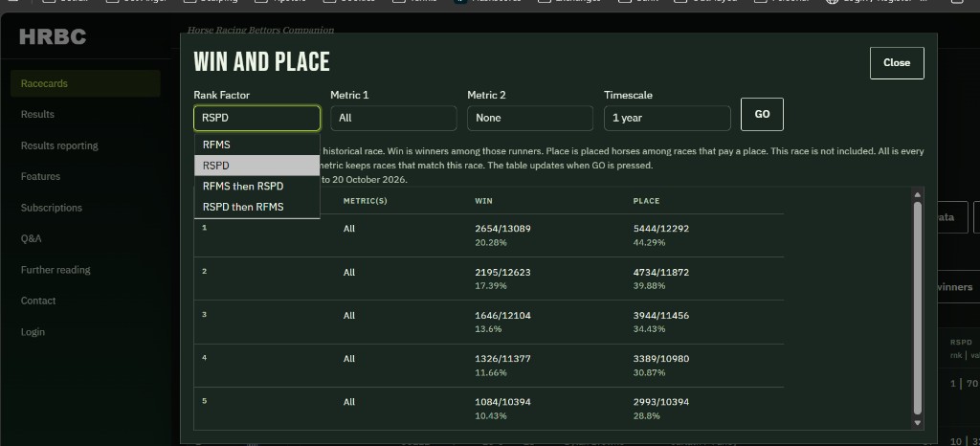Open Login in the sidebar

(x=33, y=332)
